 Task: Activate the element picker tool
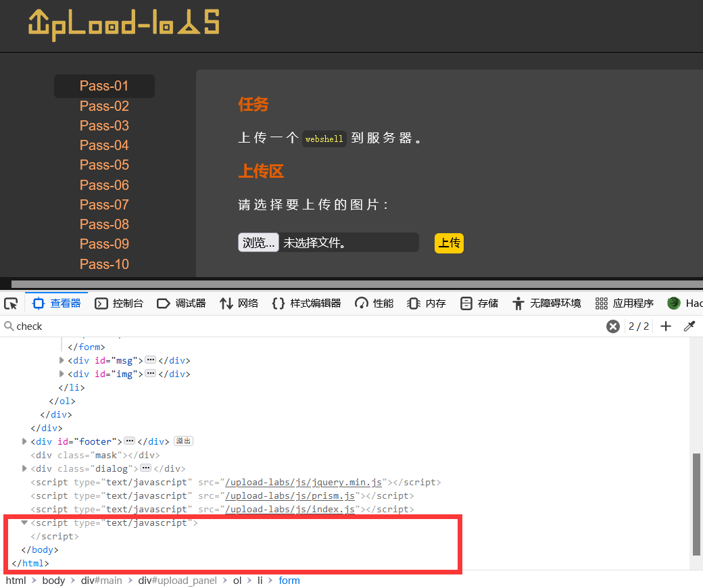11,303
